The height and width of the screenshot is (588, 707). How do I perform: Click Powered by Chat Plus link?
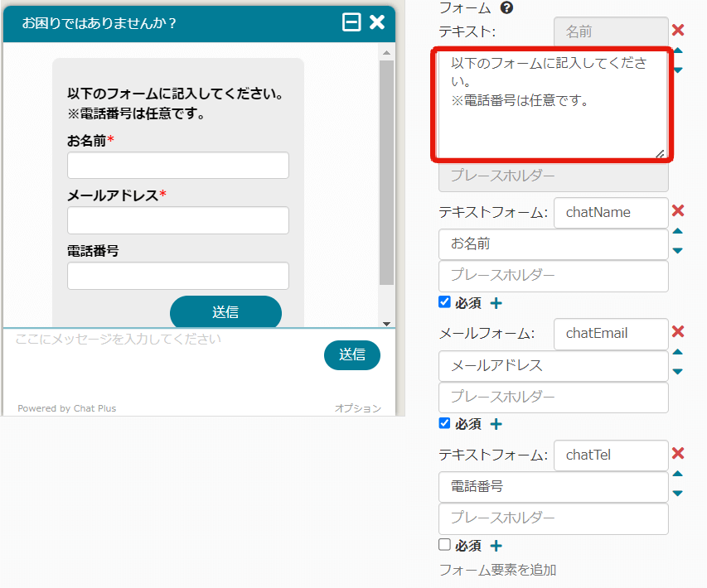pos(67,408)
